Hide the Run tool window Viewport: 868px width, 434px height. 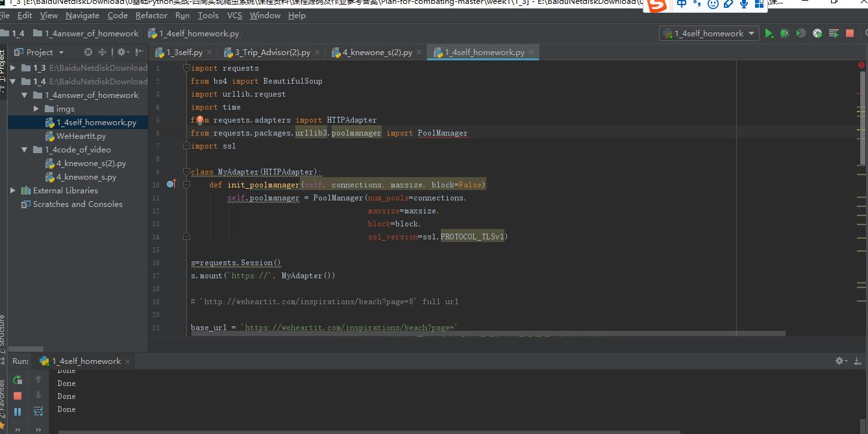(x=858, y=361)
